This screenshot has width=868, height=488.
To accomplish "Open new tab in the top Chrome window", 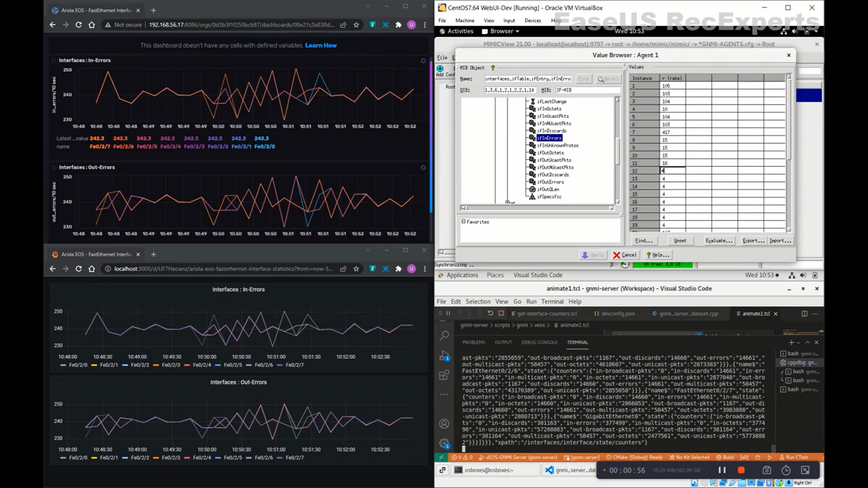I will (x=153, y=10).
